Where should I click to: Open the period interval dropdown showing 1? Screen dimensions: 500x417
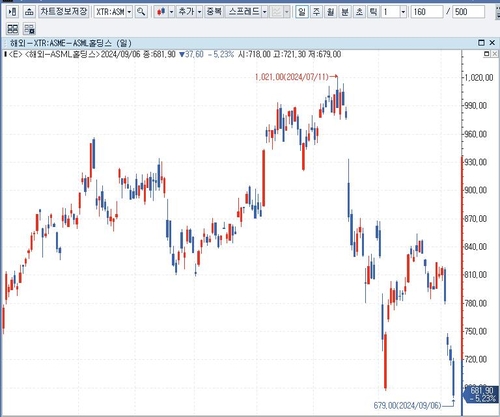pos(403,12)
